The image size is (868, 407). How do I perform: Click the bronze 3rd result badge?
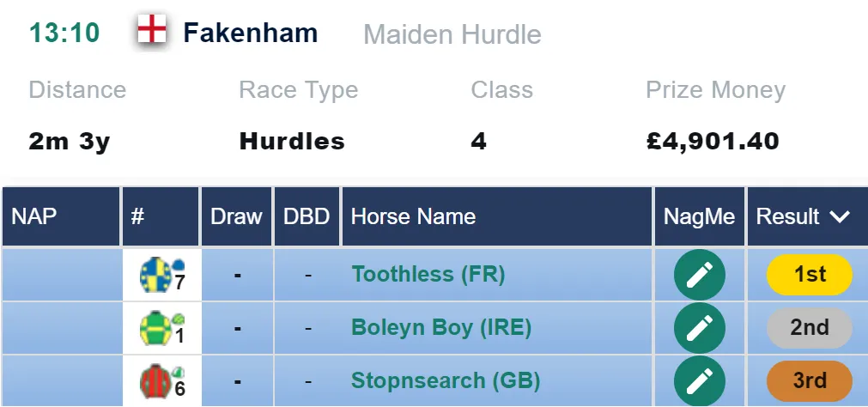pyautogui.click(x=810, y=381)
